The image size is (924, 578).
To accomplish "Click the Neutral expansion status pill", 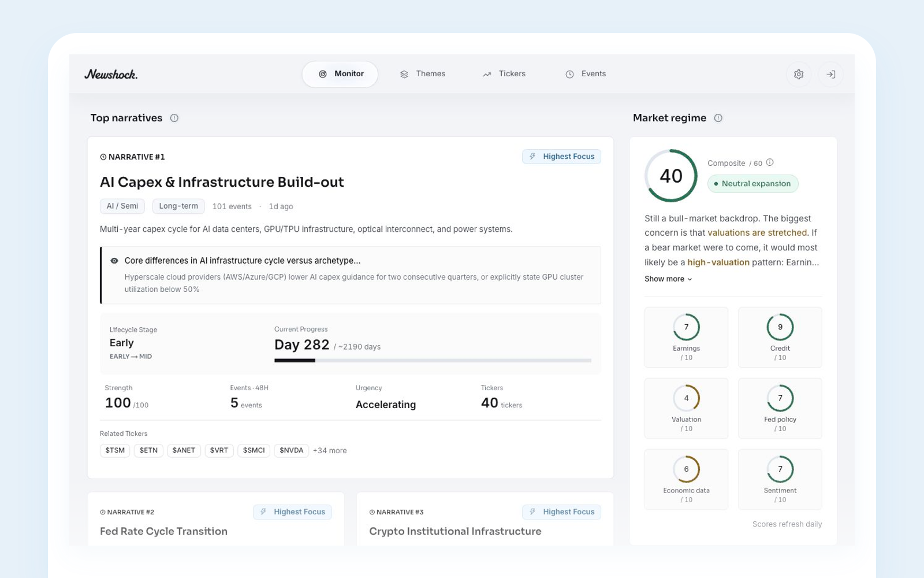I will [x=753, y=184].
